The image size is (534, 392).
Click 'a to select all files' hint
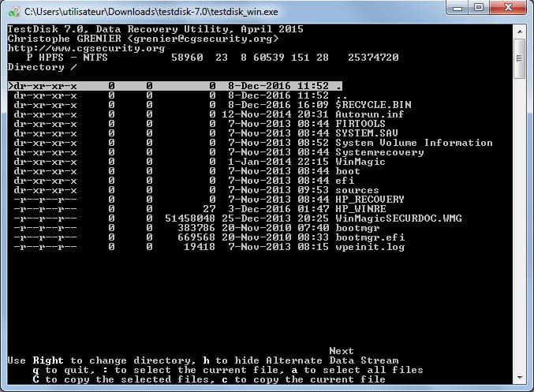point(357,370)
